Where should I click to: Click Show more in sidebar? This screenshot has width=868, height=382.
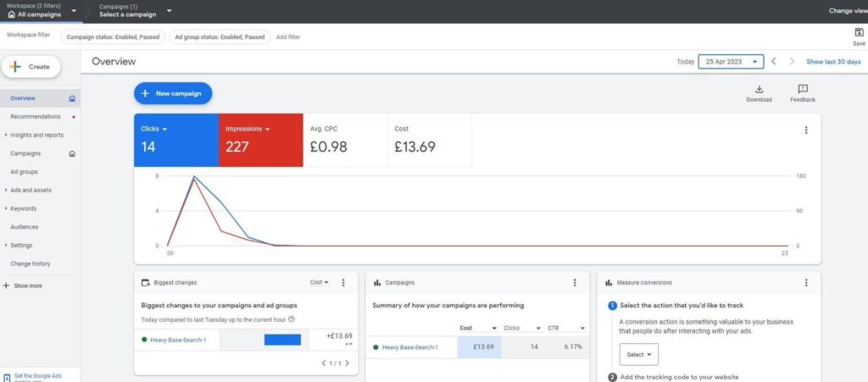tap(23, 285)
